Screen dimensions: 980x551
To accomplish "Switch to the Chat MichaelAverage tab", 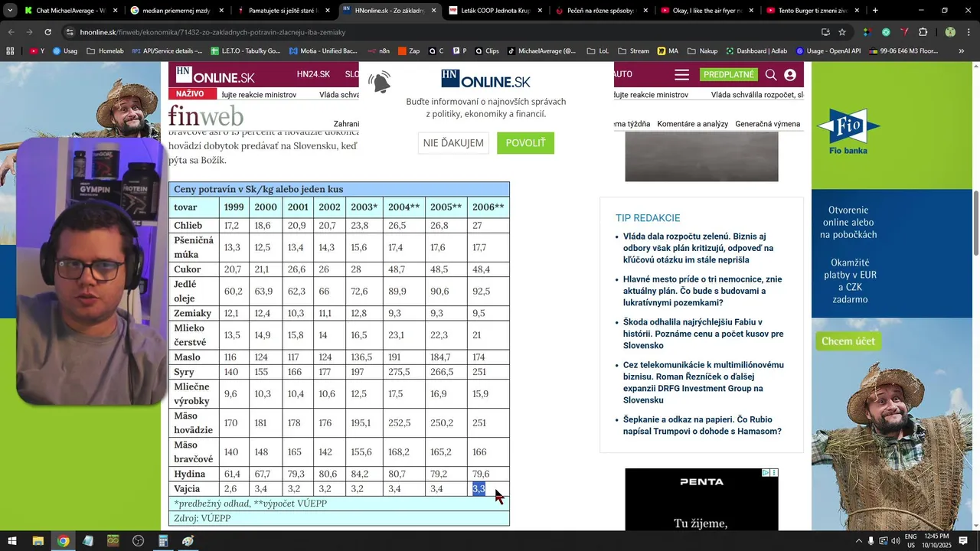I will tap(70, 11).
